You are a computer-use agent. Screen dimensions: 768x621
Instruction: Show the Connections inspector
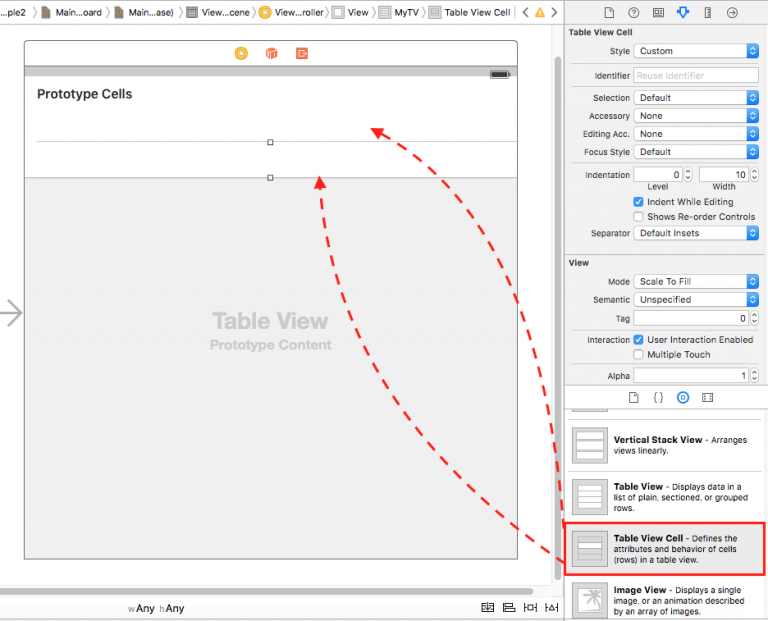tap(733, 12)
